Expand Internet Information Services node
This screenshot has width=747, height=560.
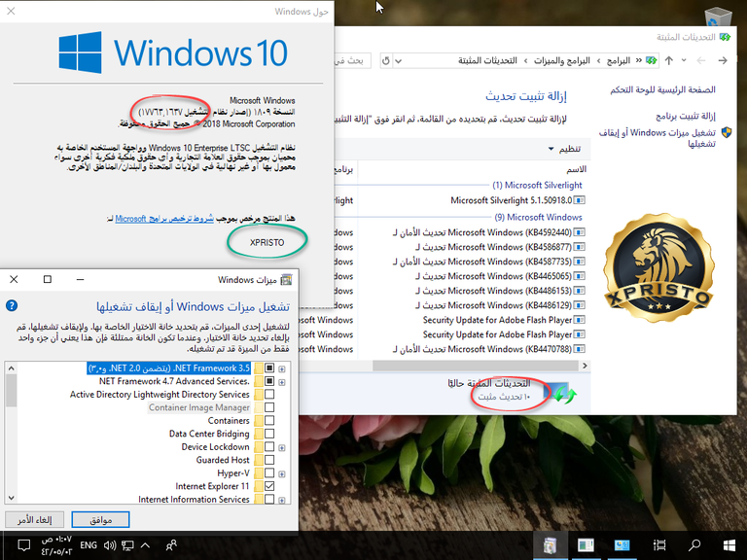point(282,500)
